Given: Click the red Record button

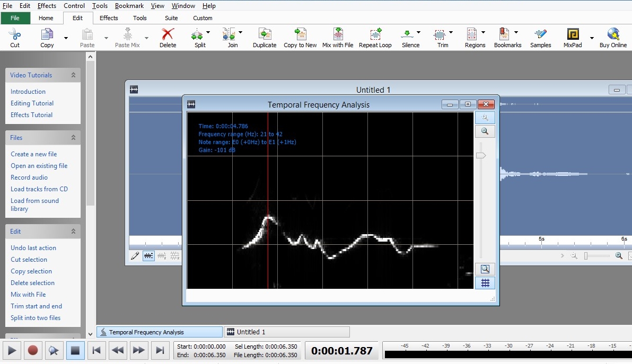Looking at the screenshot, I should 33,351.
